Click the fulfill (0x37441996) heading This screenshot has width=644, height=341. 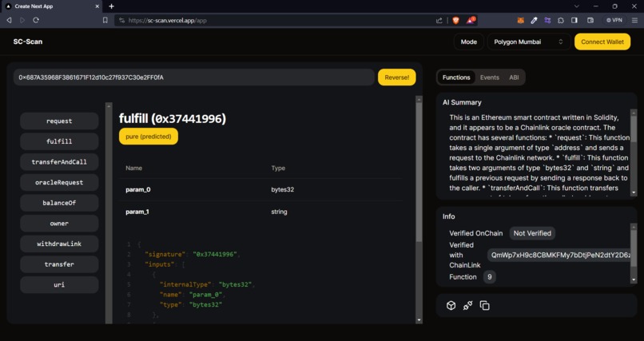(x=173, y=118)
